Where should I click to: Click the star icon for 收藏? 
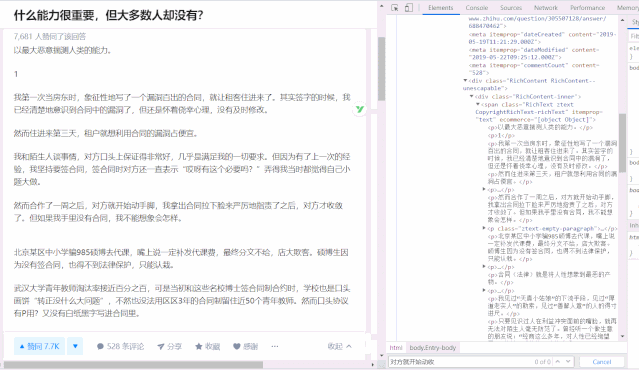click(x=198, y=346)
